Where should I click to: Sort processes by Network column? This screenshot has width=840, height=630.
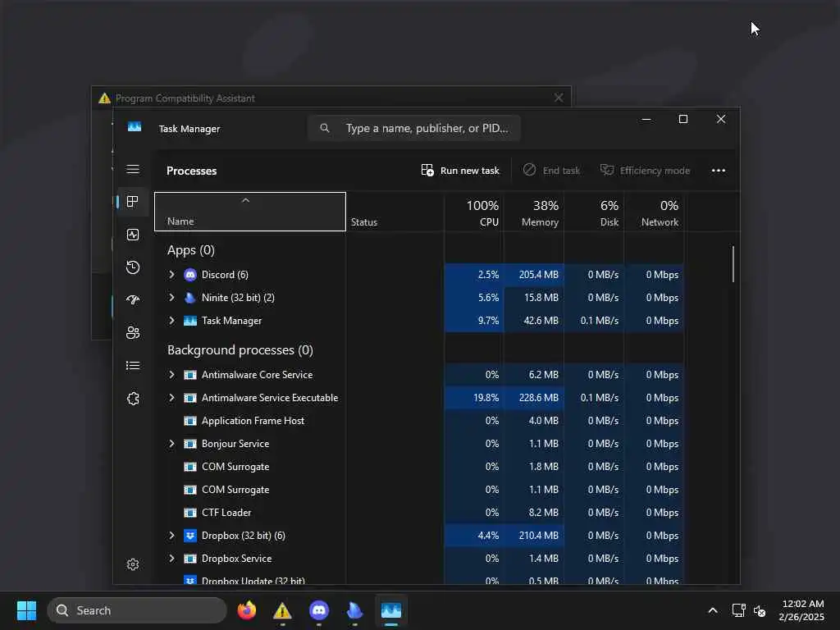point(654,212)
